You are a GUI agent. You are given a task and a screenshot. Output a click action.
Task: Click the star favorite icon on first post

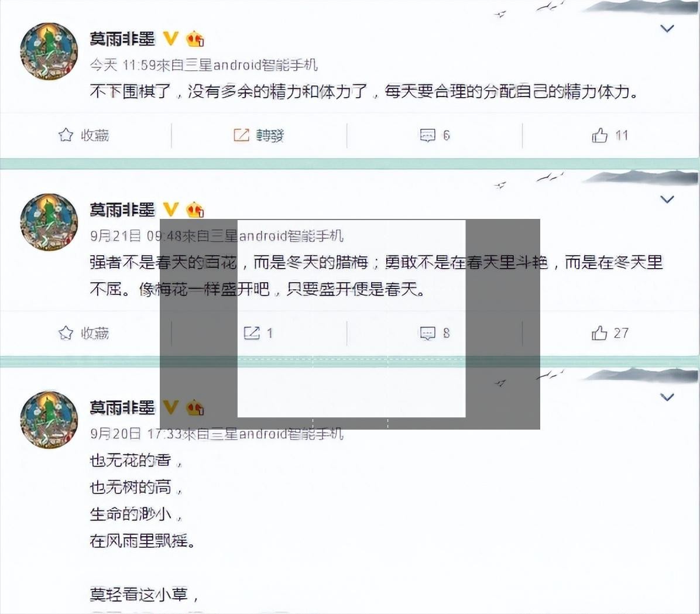pyautogui.click(x=66, y=135)
